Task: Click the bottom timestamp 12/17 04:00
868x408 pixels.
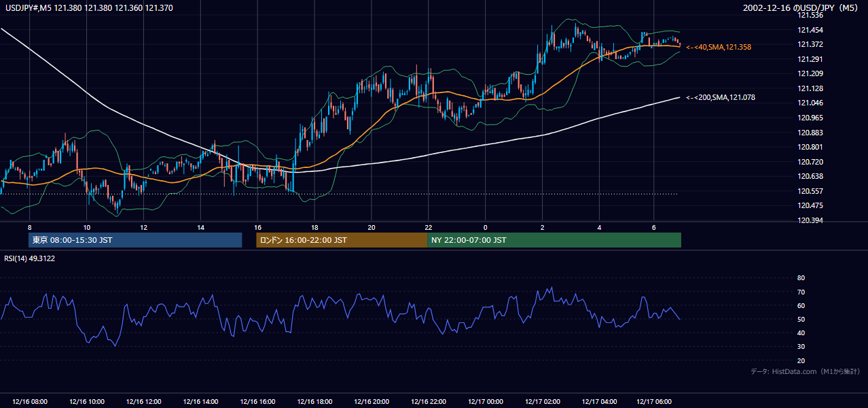Action: [599, 402]
